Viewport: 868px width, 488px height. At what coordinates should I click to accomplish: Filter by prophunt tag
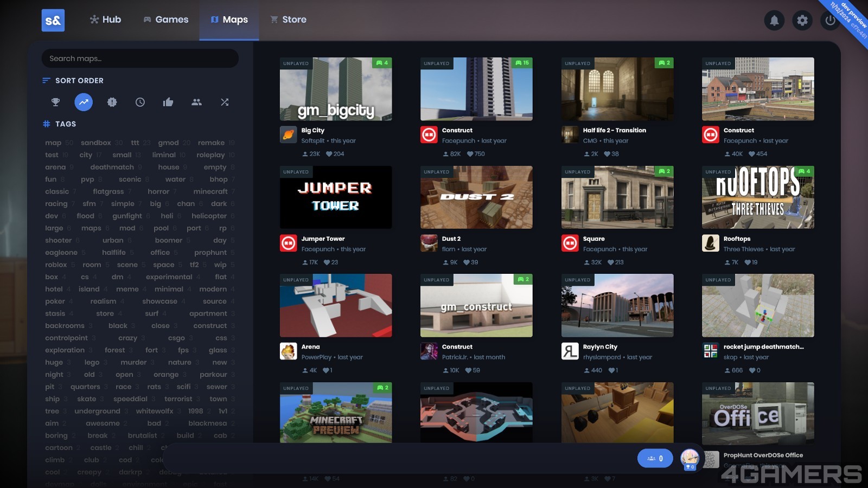pyautogui.click(x=210, y=253)
